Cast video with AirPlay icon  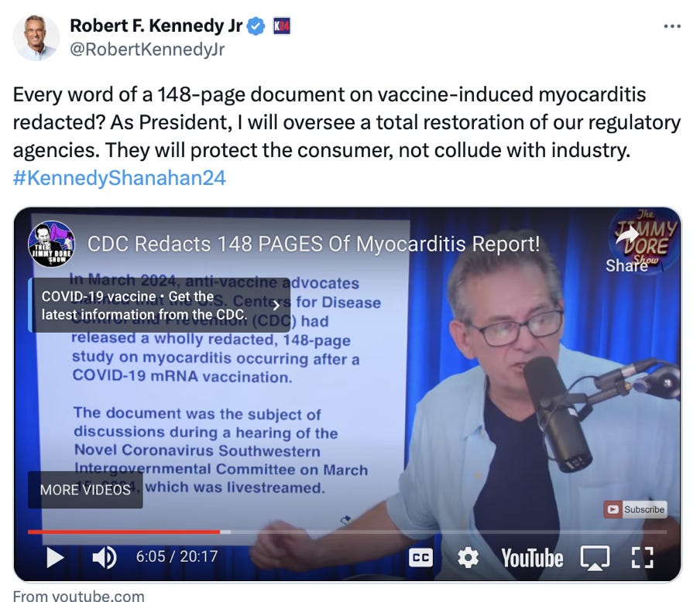(x=595, y=558)
